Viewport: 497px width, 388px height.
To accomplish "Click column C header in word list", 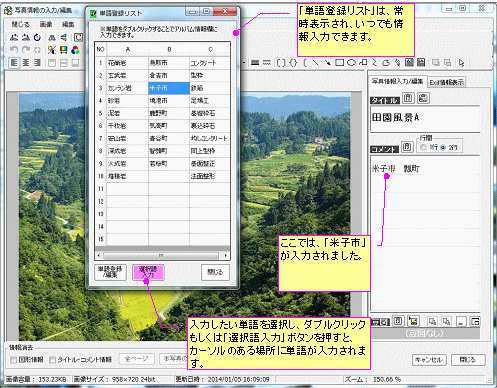I will point(210,49).
